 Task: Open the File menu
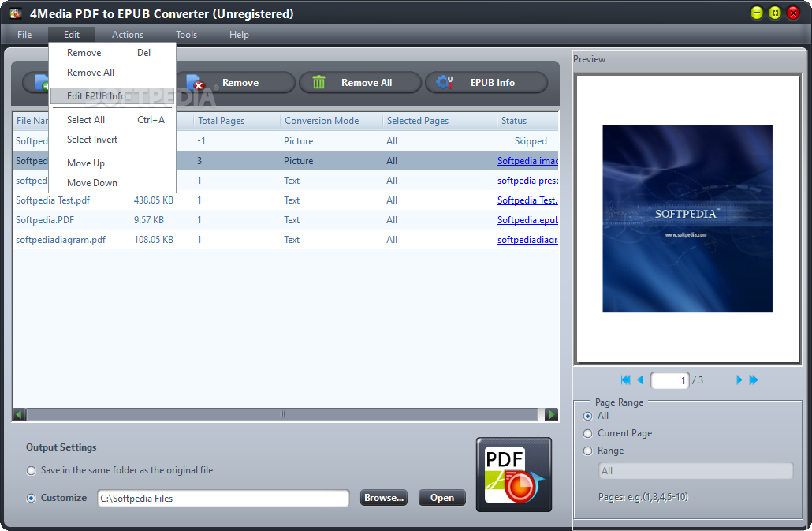[x=24, y=35]
